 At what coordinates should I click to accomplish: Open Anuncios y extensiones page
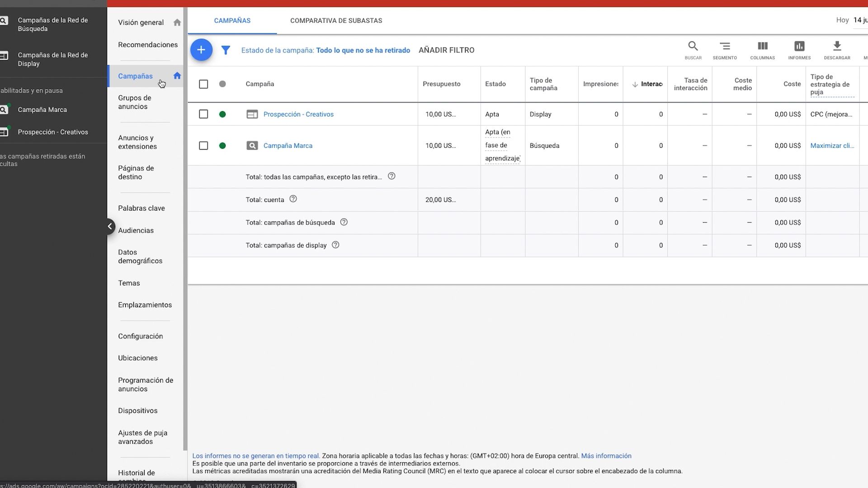point(137,142)
